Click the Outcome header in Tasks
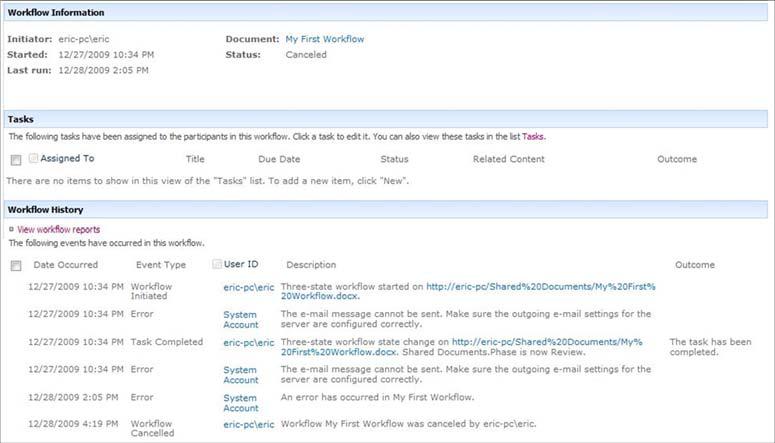 (x=677, y=159)
